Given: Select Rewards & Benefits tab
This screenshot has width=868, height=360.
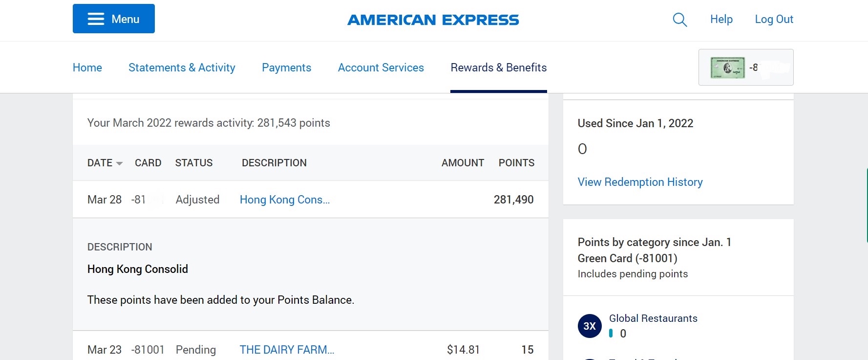Looking at the screenshot, I should (499, 67).
